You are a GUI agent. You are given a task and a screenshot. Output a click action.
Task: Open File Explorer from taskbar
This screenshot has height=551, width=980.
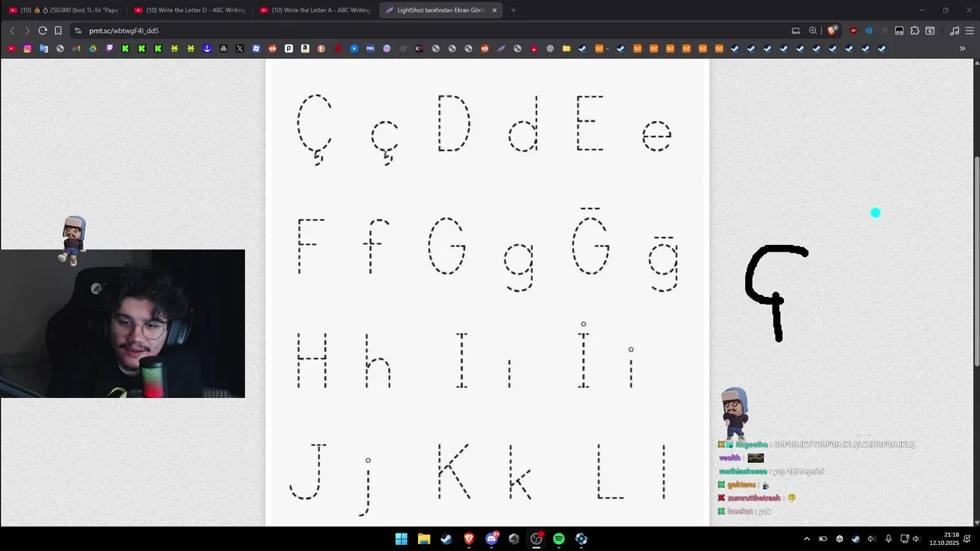(x=423, y=539)
